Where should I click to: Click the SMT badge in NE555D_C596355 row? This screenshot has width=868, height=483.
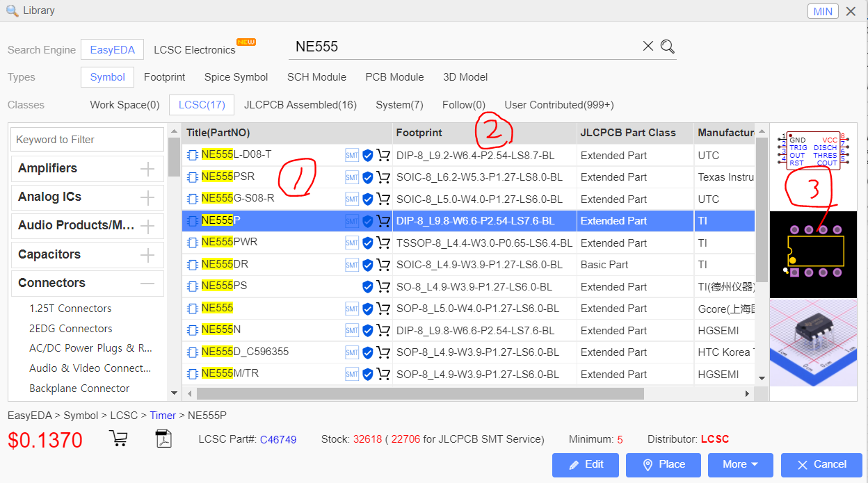point(352,352)
